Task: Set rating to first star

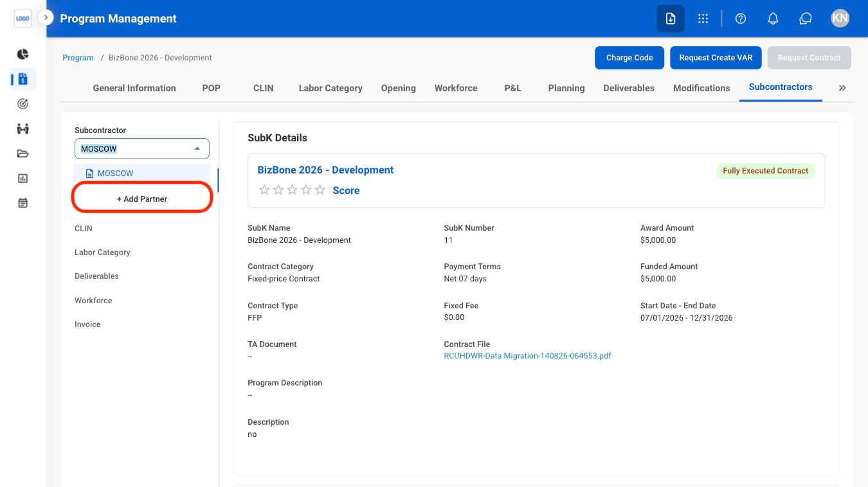Action: click(264, 190)
